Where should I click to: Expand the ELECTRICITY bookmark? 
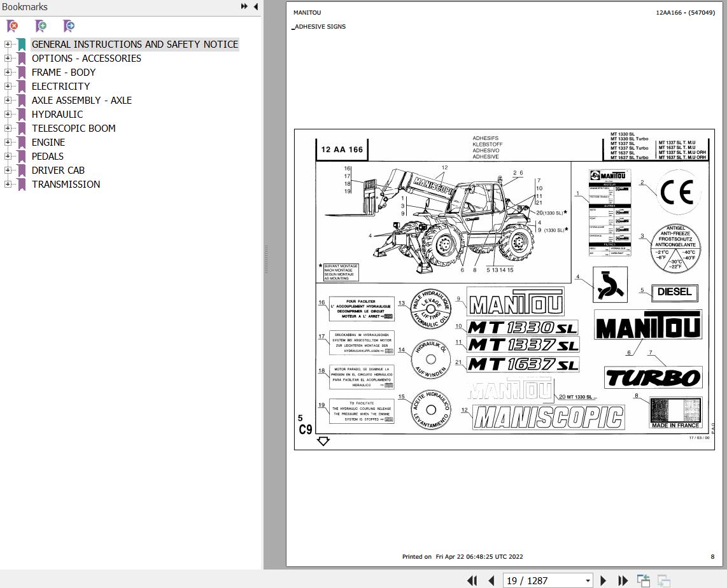[7, 86]
